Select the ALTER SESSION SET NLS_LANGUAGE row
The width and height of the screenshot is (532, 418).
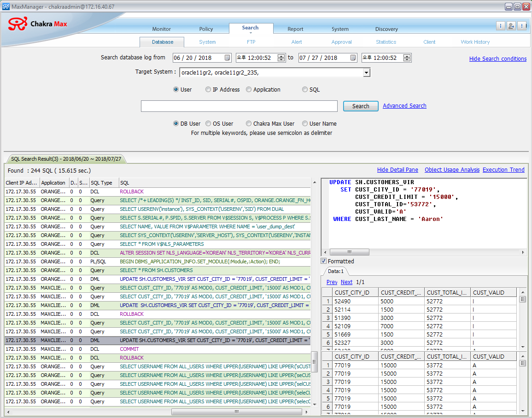[x=158, y=253]
